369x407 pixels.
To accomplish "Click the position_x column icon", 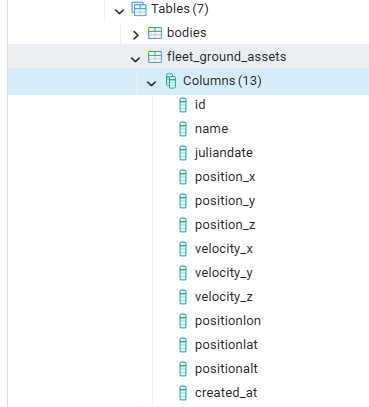I will (183, 177).
